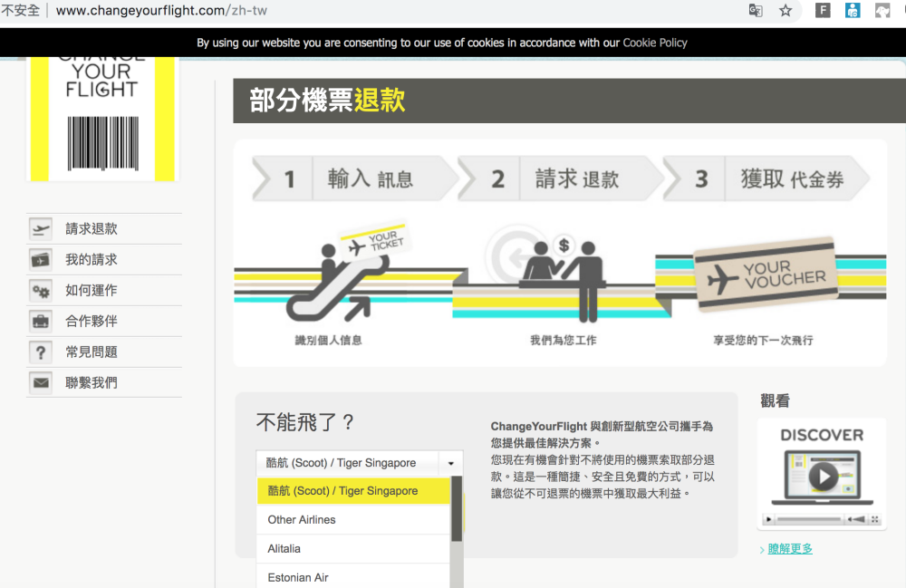Click the airplane icon beside 請求退款

(x=41, y=229)
